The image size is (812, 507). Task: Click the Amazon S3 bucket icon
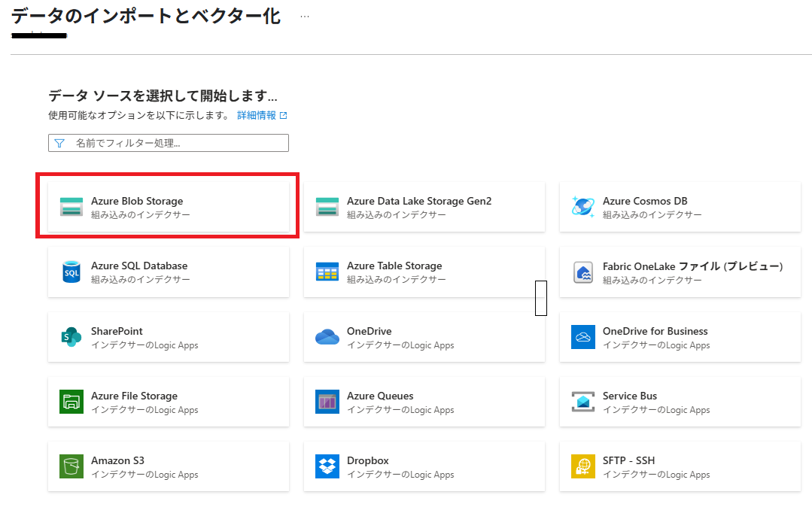pyautogui.click(x=71, y=466)
